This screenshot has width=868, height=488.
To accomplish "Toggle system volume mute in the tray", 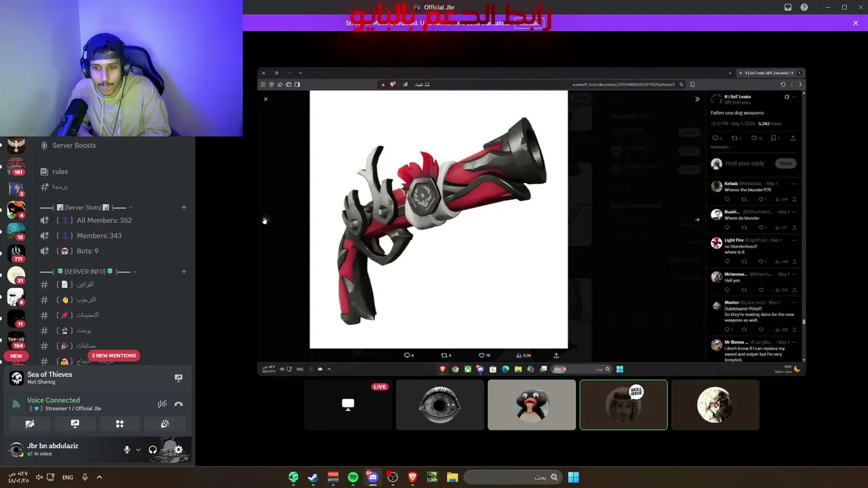I will click(x=39, y=477).
